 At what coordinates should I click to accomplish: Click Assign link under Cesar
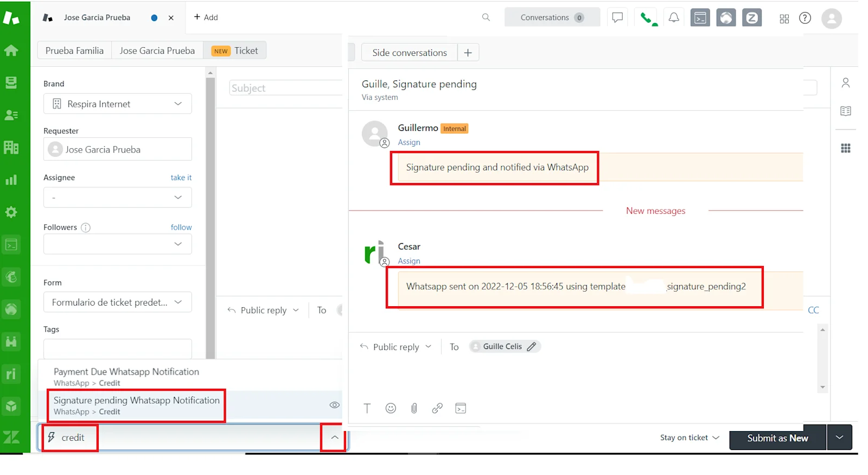click(x=409, y=261)
